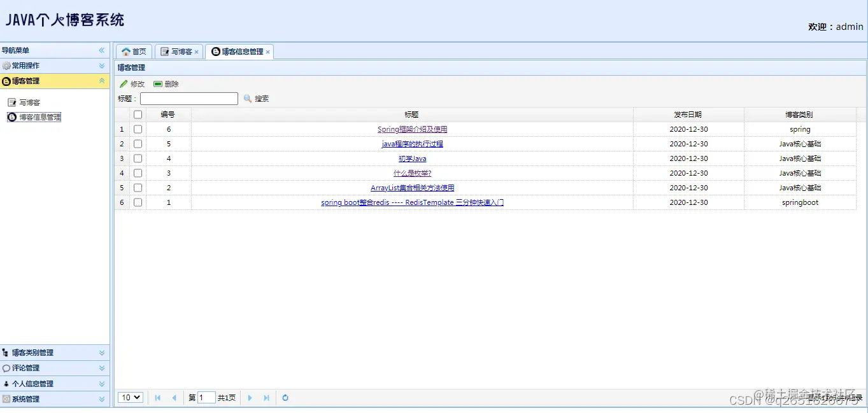
Task: Click the 博客信息管理 sidebar icon
Action: [x=11, y=117]
